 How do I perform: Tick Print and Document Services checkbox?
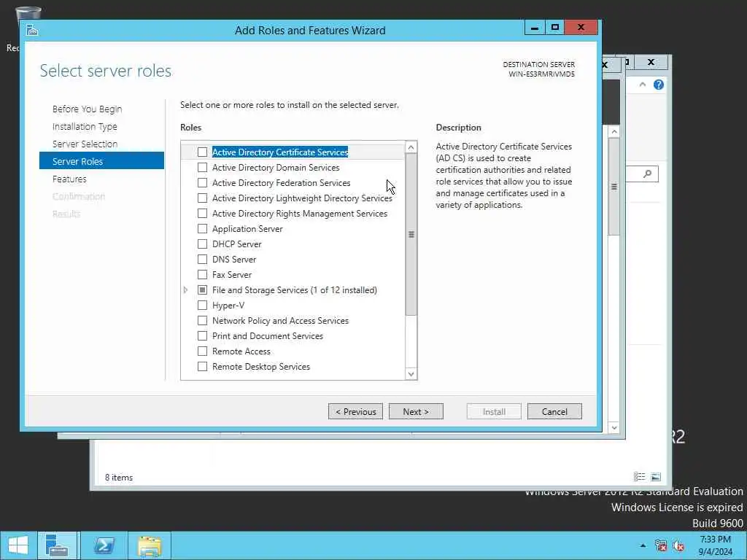203,335
